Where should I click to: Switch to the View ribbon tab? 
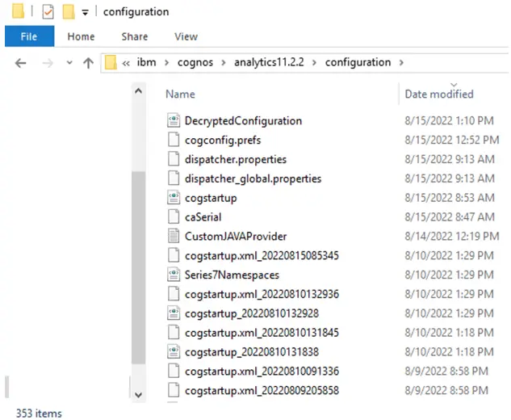click(186, 36)
